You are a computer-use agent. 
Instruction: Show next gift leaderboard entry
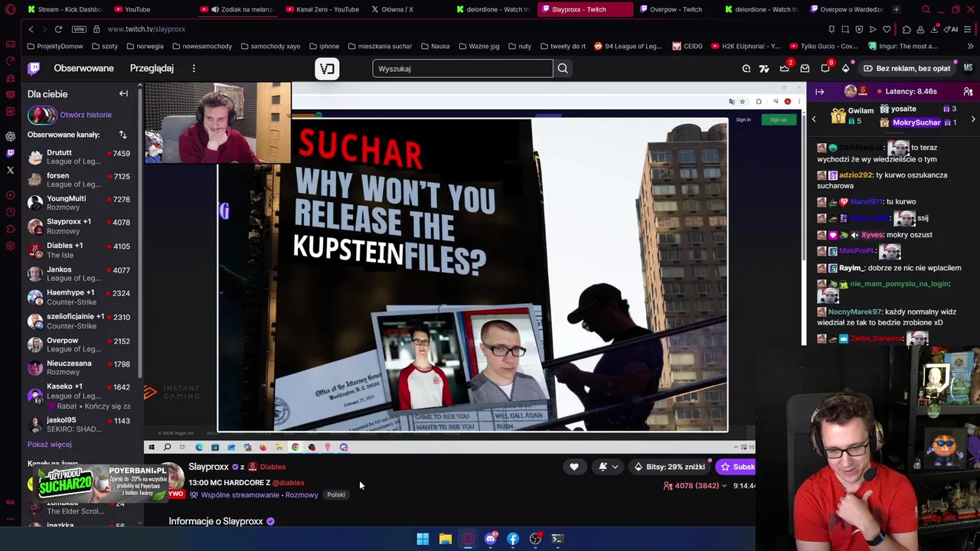click(973, 119)
